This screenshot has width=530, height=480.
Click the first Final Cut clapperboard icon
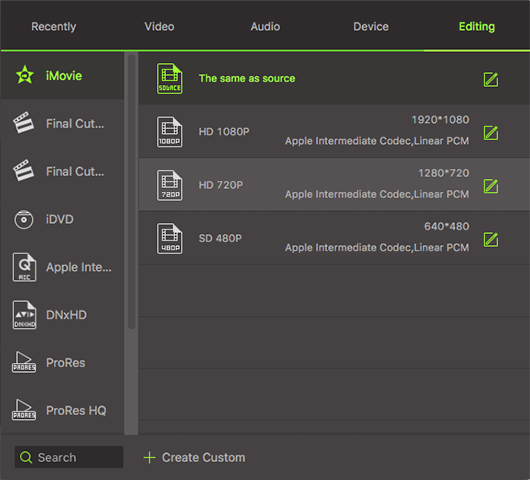(23, 123)
